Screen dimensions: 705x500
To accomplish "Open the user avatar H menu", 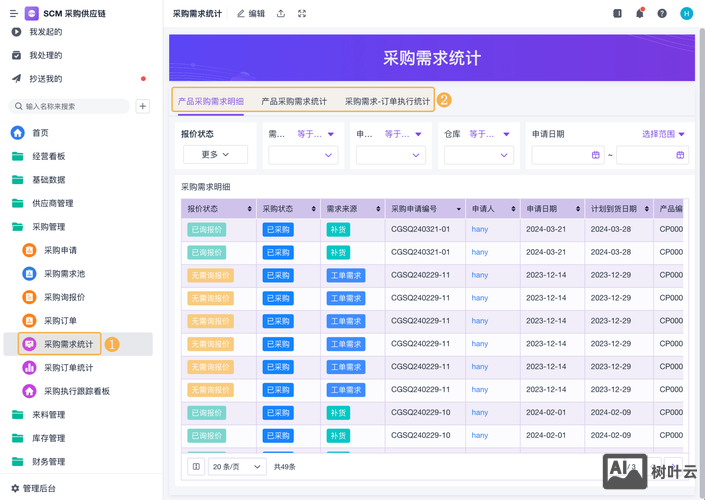I will (x=686, y=13).
